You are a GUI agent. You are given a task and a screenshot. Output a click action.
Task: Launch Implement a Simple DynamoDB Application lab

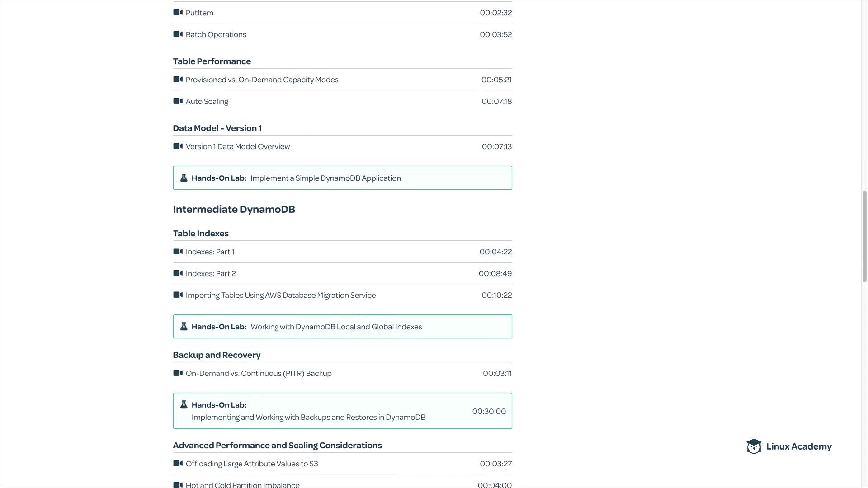pos(325,178)
